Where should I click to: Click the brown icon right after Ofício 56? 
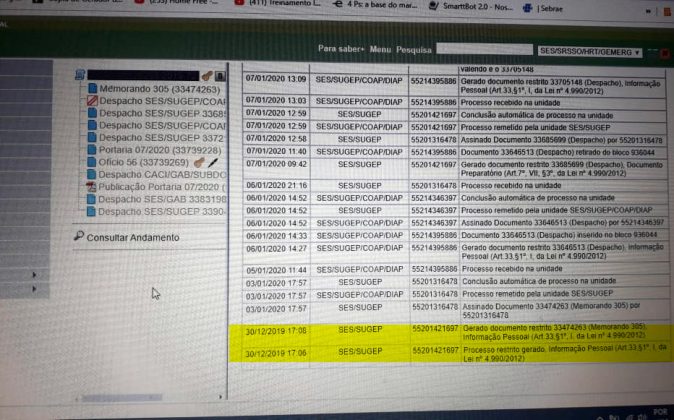click(199, 162)
